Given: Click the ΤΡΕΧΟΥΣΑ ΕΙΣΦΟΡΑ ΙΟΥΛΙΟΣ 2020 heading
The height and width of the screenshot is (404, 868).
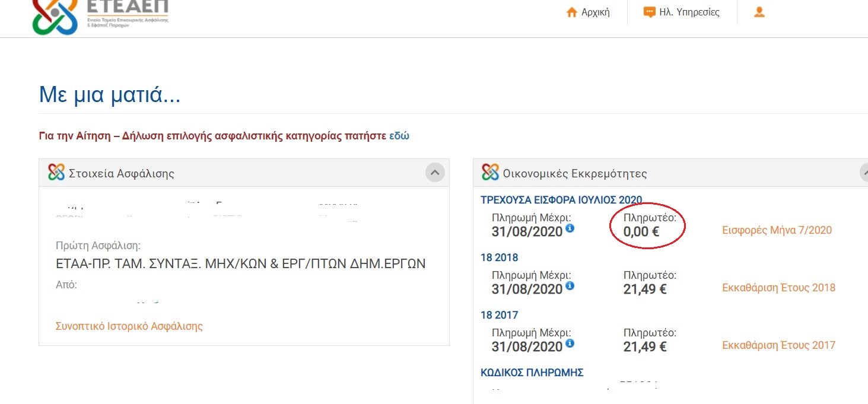Looking at the screenshot, I should [561, 200].
